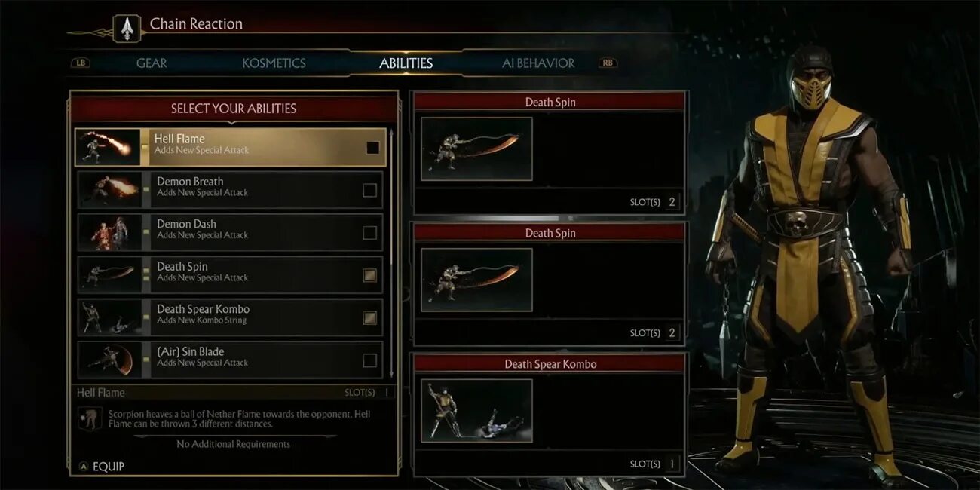This screenshot has height=490, width=980.
Task: Go to the AI BEHAVIOR tab
Action: 538,63
